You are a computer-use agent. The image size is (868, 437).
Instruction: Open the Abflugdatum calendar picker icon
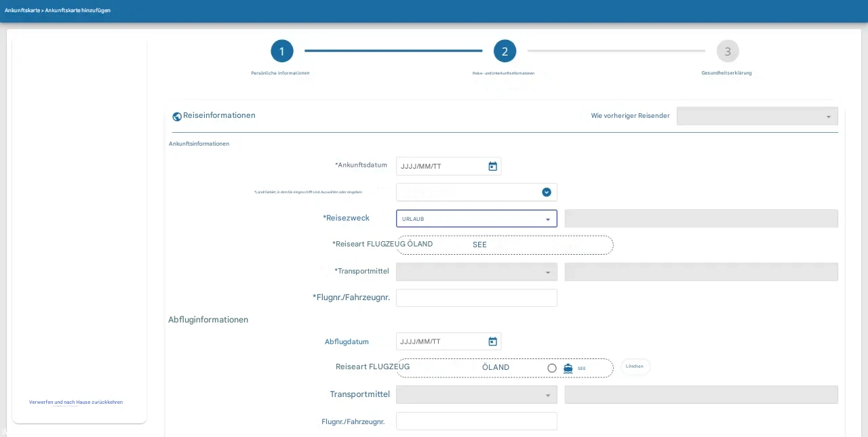[493, 341]
